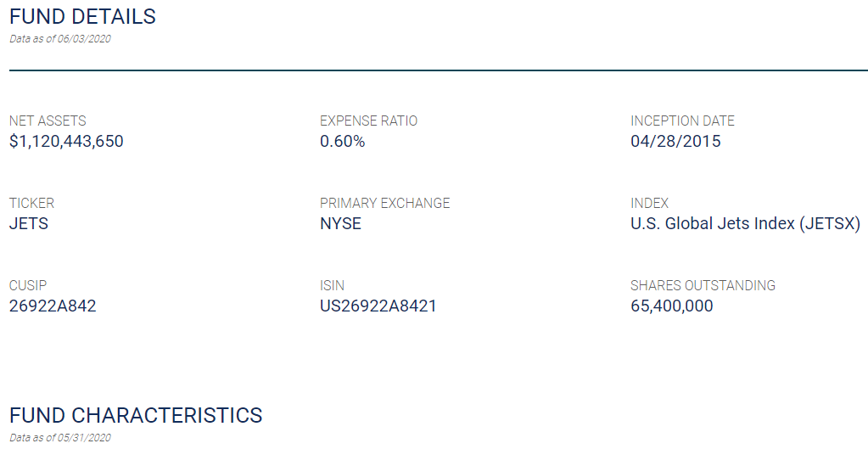Click the FUND DETAILS heading
Screen dimensions: 868x449
tap(82, 16)
